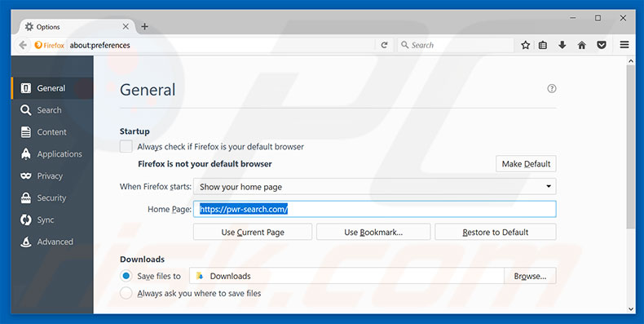
Task: Open the Content preferences section
Action: [52, 132]
